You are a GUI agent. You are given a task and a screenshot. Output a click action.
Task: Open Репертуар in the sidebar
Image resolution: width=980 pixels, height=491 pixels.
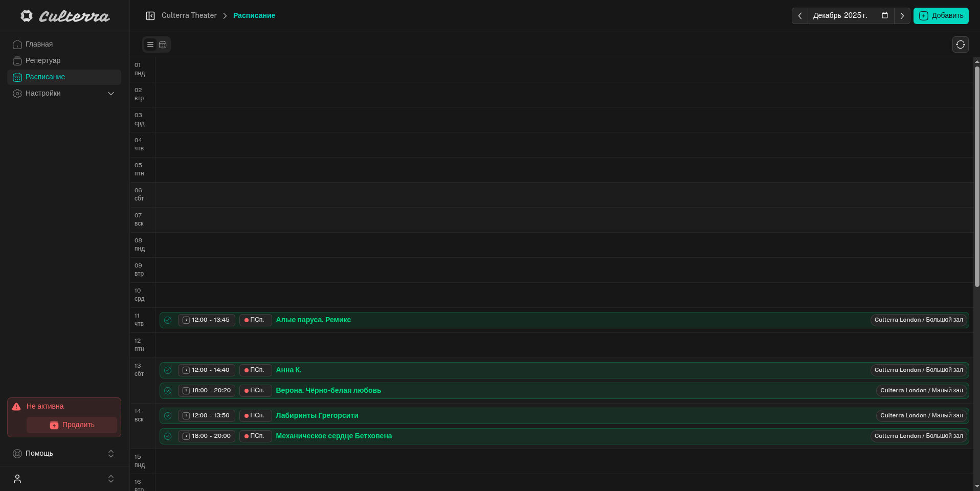coord(43,60)
